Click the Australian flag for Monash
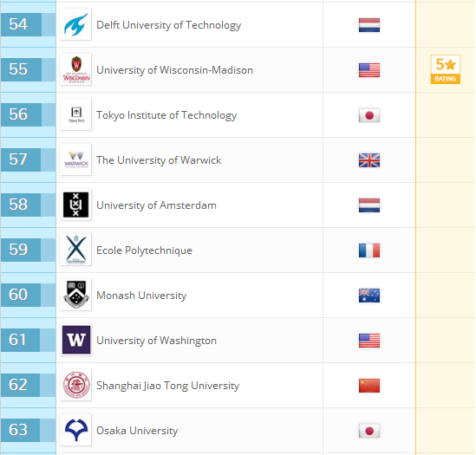 tap(369, 296)
